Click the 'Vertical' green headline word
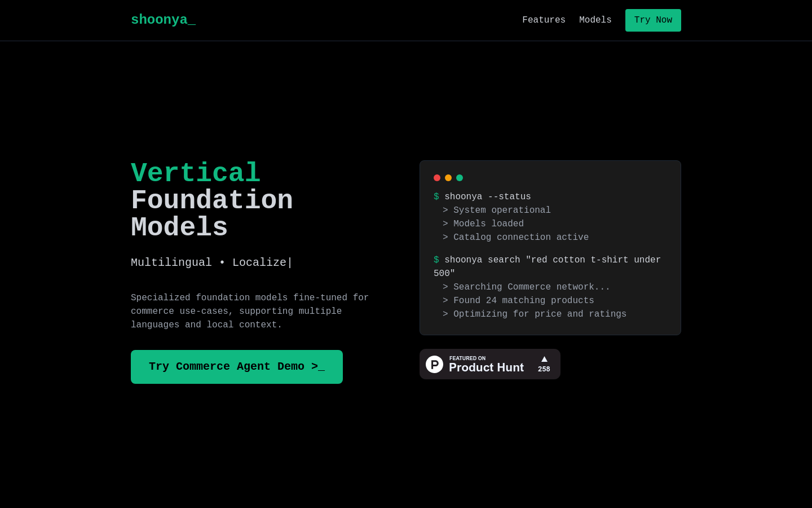The height and width of the screenshot is (508, 812). coord(196,173)
